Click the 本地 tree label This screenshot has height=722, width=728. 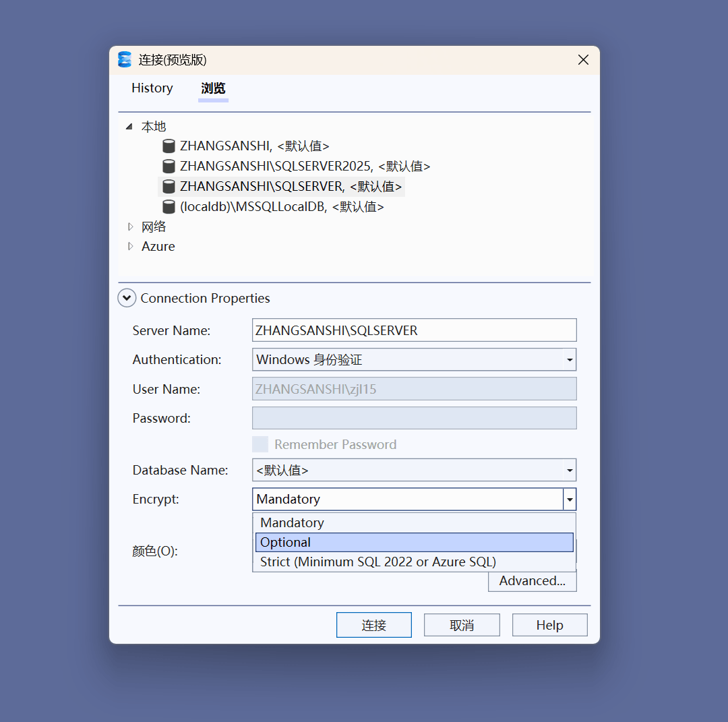[x=154, y=126]
